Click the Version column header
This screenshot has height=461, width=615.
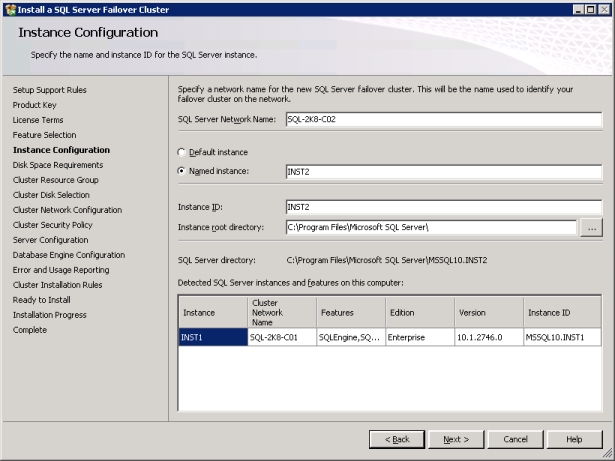489,313
